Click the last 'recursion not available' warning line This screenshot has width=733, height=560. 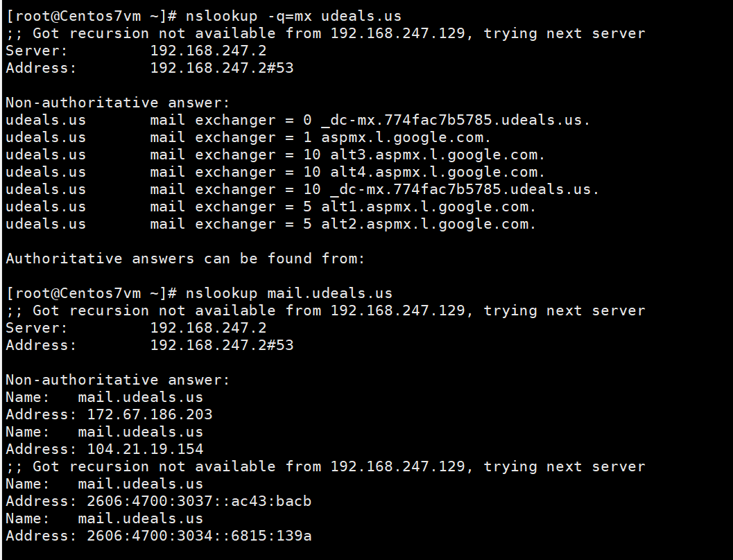click(x=326, y=466)
